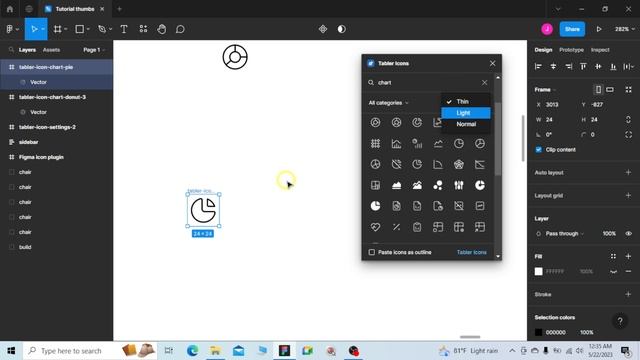640x360 pixels.
Task: Open the Figma main menu
Action: pos(10,29)
